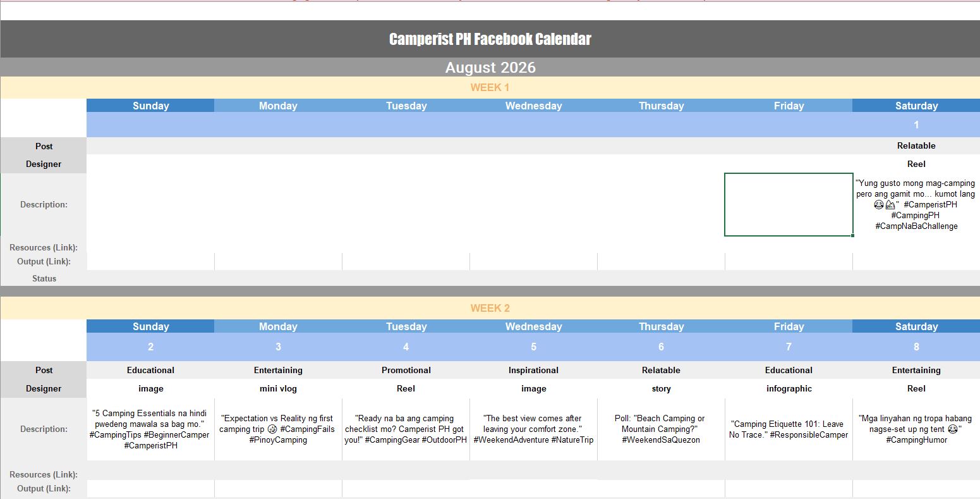Click the 'The best view comes after' description cell
This screenshot has width=980, height=499.
tap(533, 429)
